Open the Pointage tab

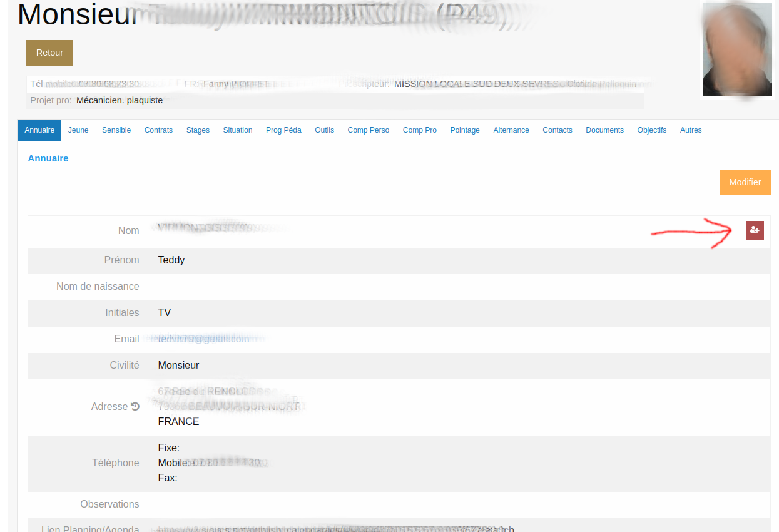[x=465, y=130]
